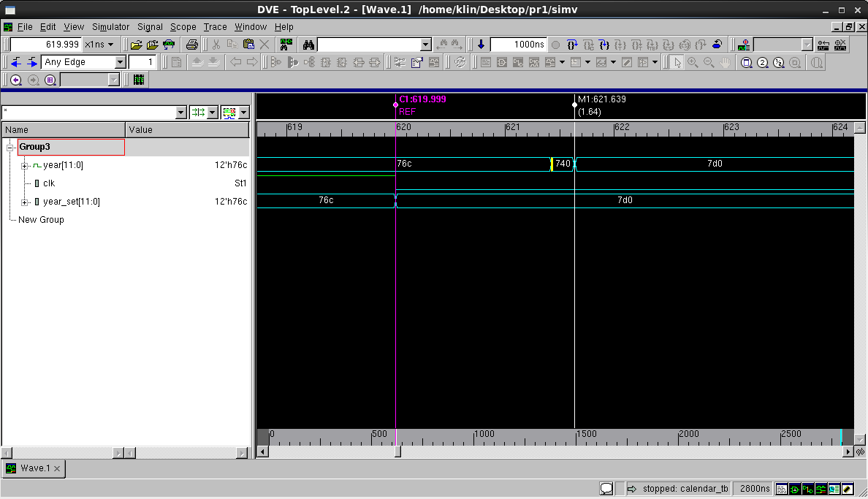Click the C1 cursor marker label

coord(422,99)
